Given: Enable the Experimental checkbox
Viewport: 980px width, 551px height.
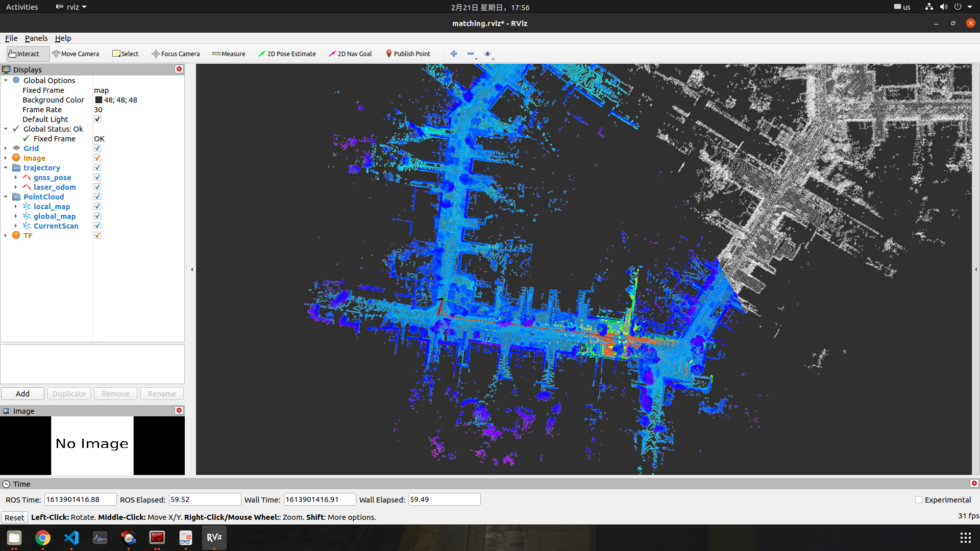Looking at the screenshot, I should [x=919, y=499].
